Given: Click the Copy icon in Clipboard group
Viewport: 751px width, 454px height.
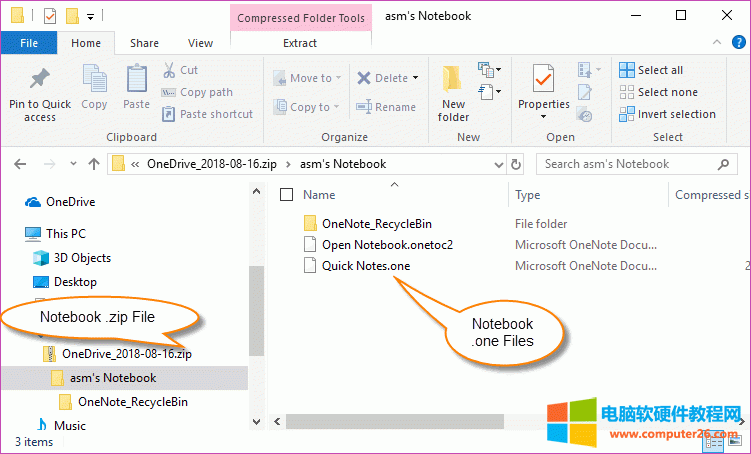Looking at the screenshot, I should (95, 80).
